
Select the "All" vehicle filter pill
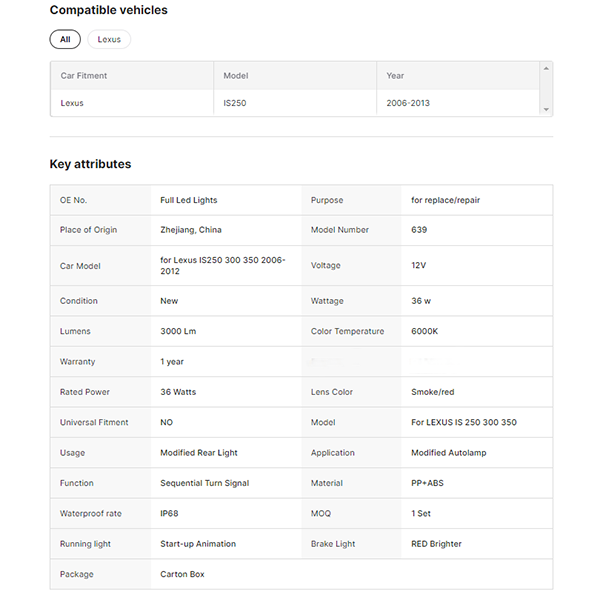pyautogui.click(x=65, y=40)
